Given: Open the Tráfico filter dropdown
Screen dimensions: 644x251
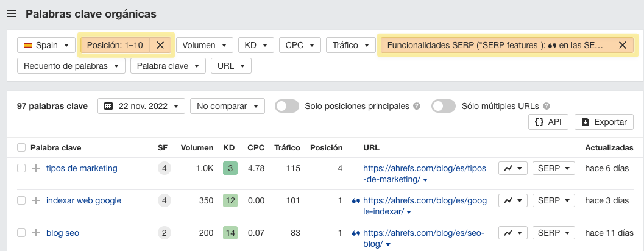Looking at the screenshot, I should click(x=351, y=45).
